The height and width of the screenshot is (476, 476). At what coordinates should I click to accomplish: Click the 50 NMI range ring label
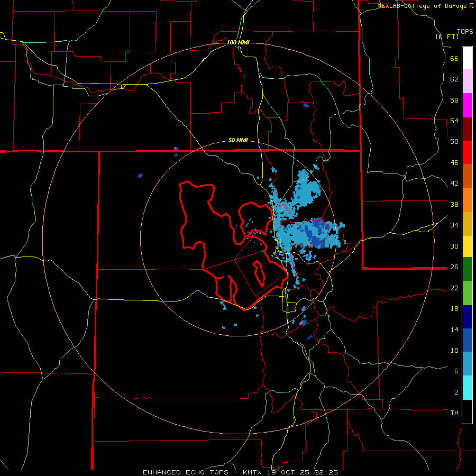point(238,140)
